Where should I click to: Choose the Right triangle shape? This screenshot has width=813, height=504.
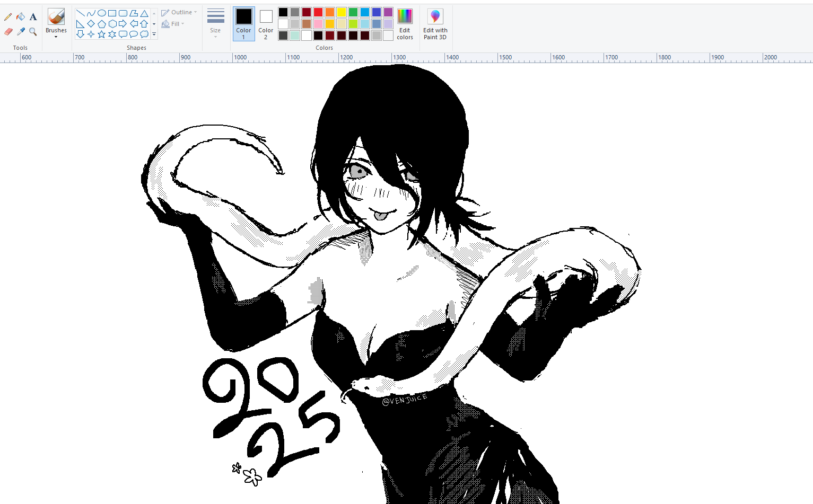click(80, 23)
